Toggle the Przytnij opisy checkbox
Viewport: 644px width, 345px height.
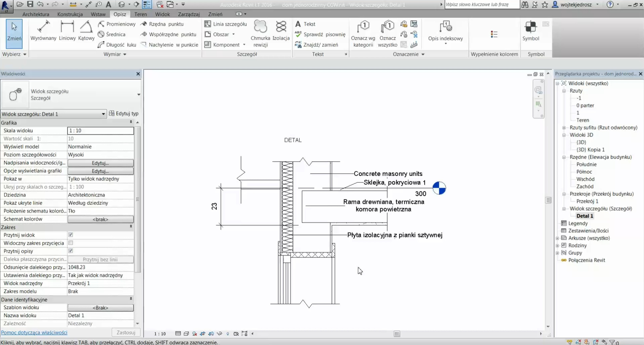point(71,251)
